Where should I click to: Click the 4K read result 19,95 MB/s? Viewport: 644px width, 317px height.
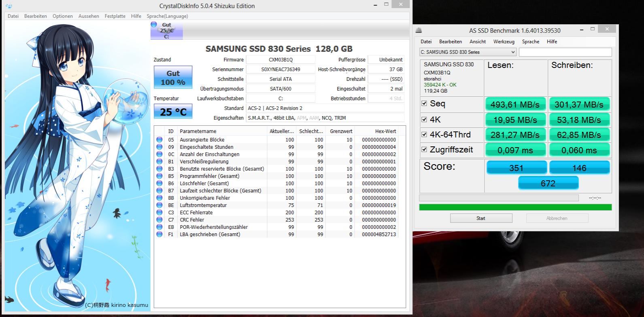coord(515,120)
